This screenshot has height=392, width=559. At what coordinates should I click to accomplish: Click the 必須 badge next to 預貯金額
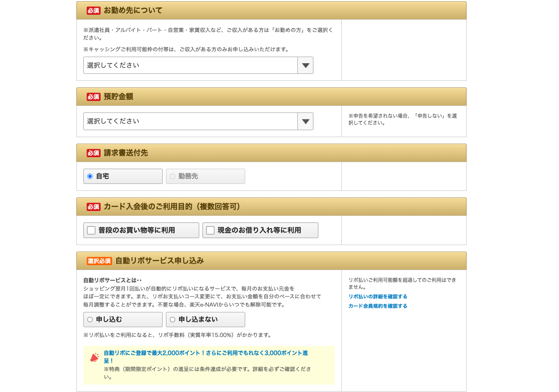(94, 96)
